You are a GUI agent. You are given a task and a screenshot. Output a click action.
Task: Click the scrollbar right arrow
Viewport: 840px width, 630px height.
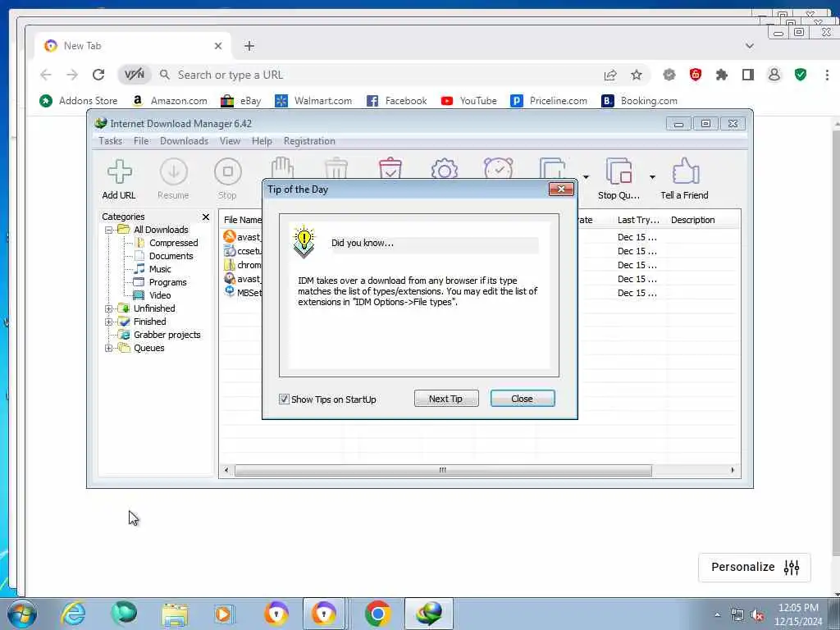tap(733, 470)
